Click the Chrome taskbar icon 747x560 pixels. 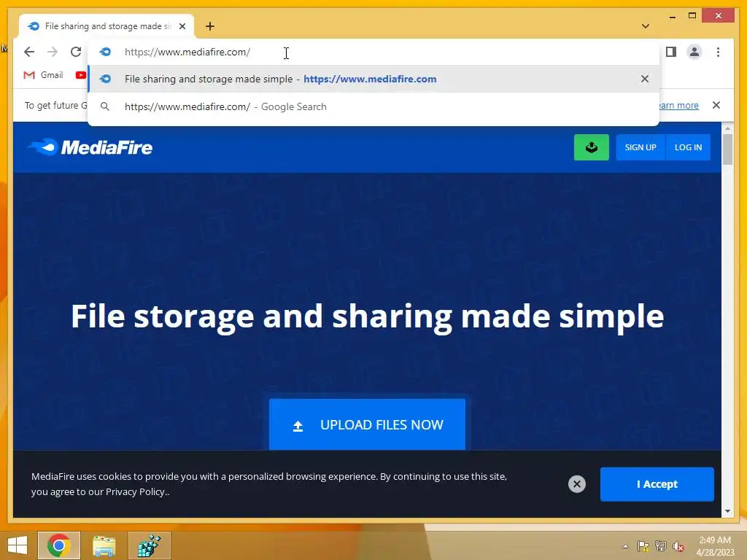59,545
